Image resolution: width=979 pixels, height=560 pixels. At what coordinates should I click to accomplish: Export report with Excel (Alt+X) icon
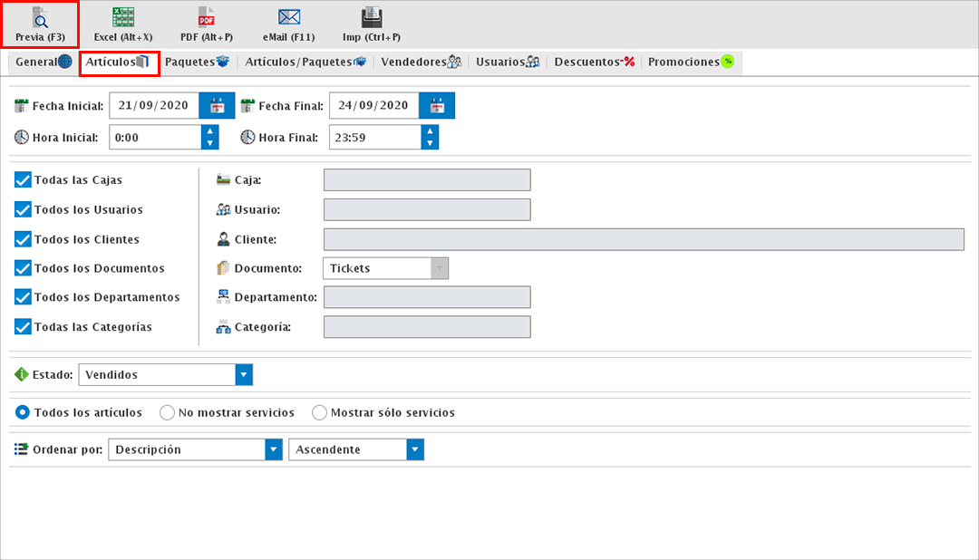[123, 18]
